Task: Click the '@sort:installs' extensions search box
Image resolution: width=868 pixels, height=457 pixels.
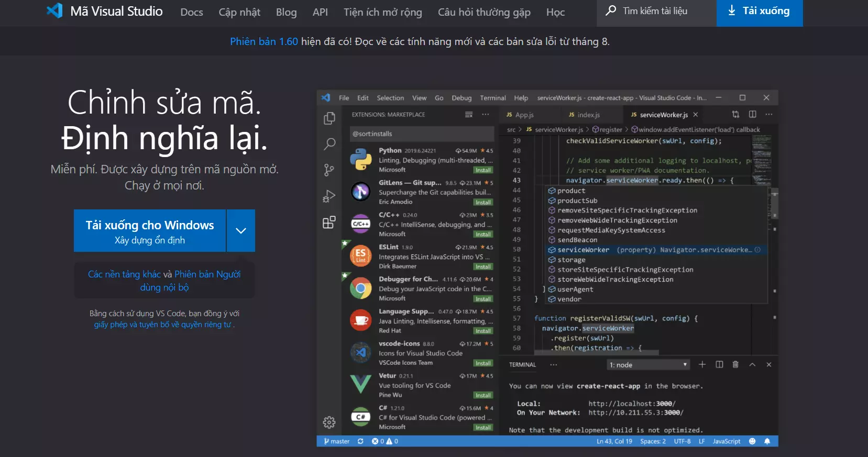Action: point(422,133)
